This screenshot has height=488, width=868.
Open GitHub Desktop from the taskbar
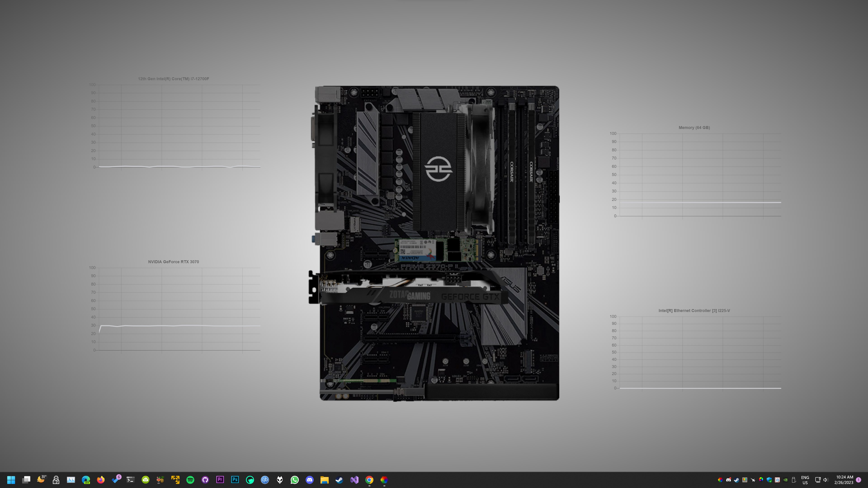click(x=205, y=480)
